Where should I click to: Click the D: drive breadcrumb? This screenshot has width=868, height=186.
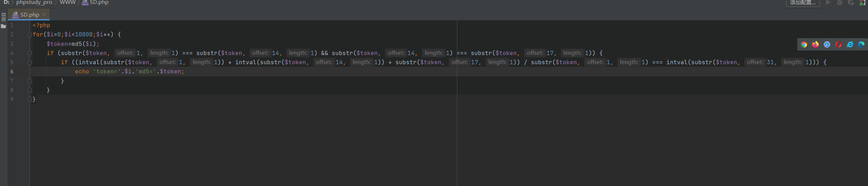6,2
